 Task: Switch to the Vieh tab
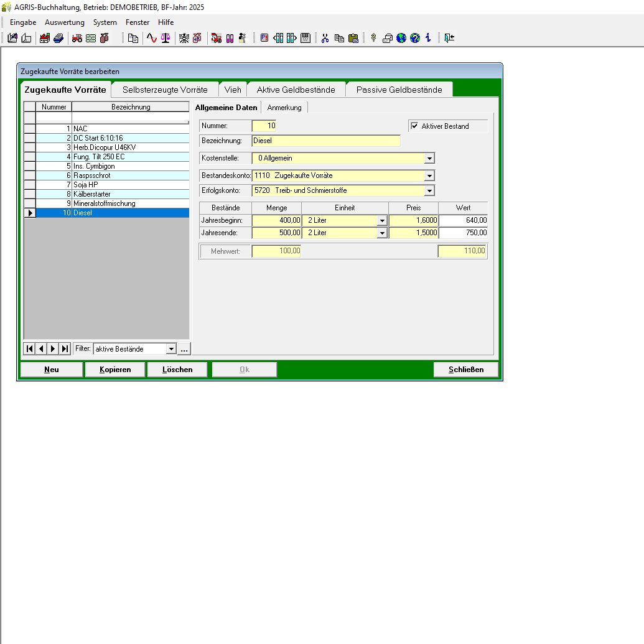point(233,90)
